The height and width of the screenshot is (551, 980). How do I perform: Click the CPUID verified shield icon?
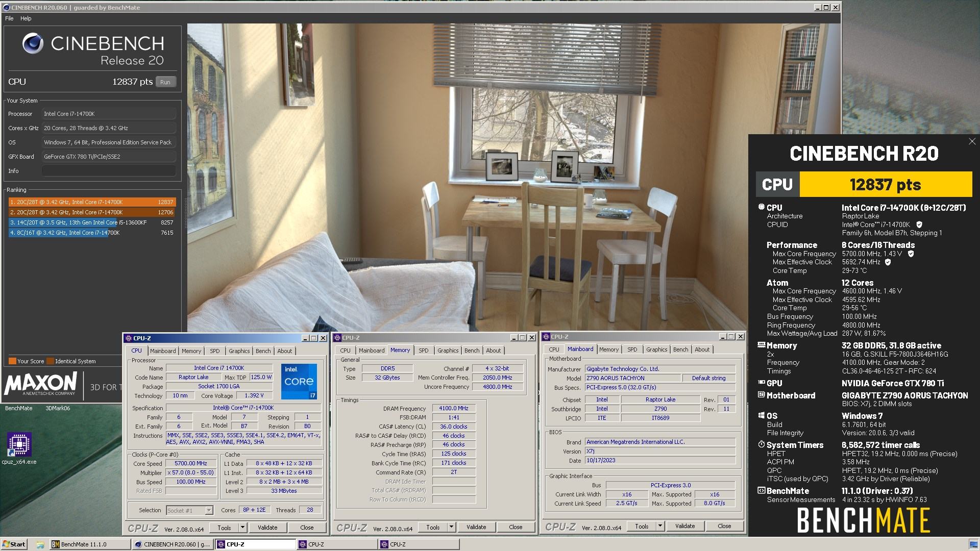point(919,224)
